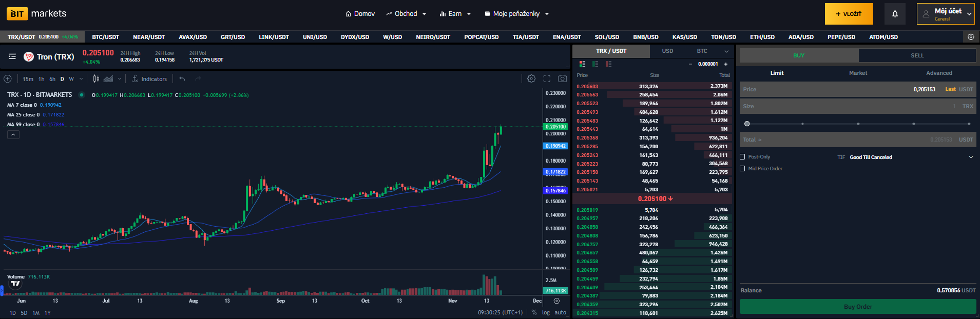Click the compare or add symbol plus icon
The height and width of the screenshot is (319, 980).
(8, 79)
